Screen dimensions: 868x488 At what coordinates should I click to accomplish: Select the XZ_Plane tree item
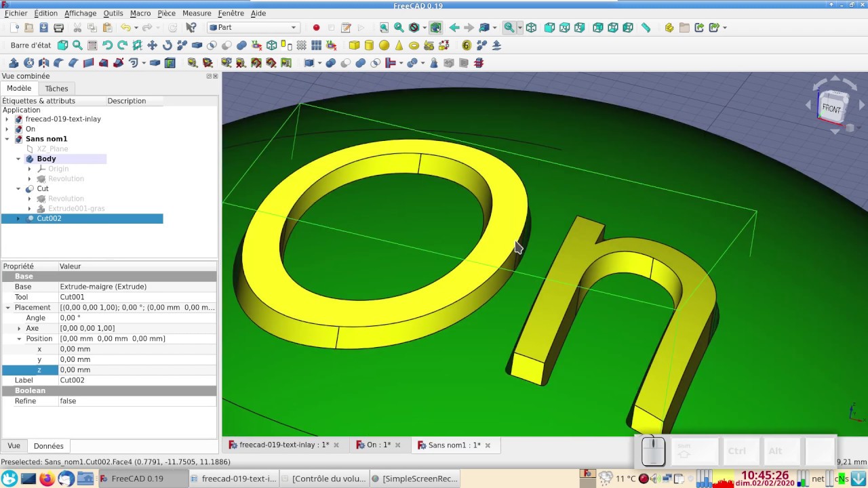click(x=52, y=149)
